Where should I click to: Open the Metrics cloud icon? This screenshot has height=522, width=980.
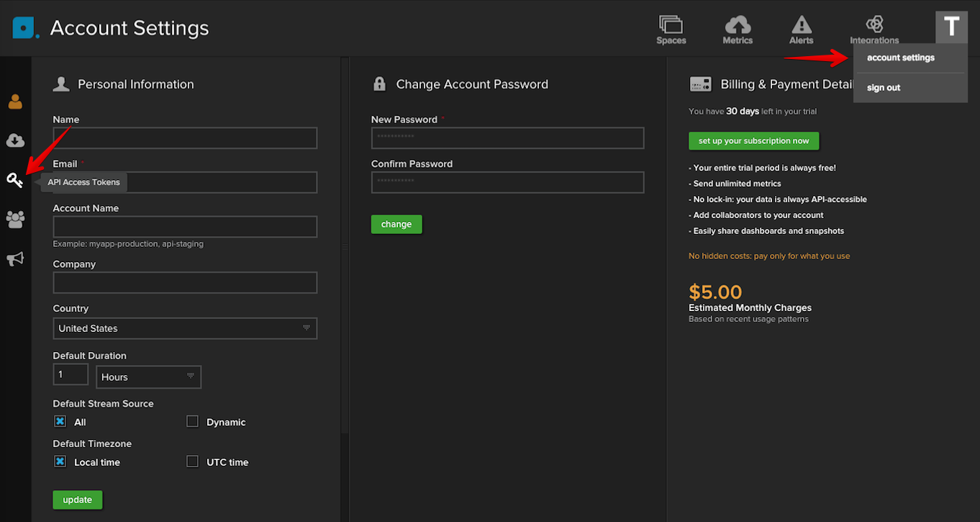click(x=738, y=25)
